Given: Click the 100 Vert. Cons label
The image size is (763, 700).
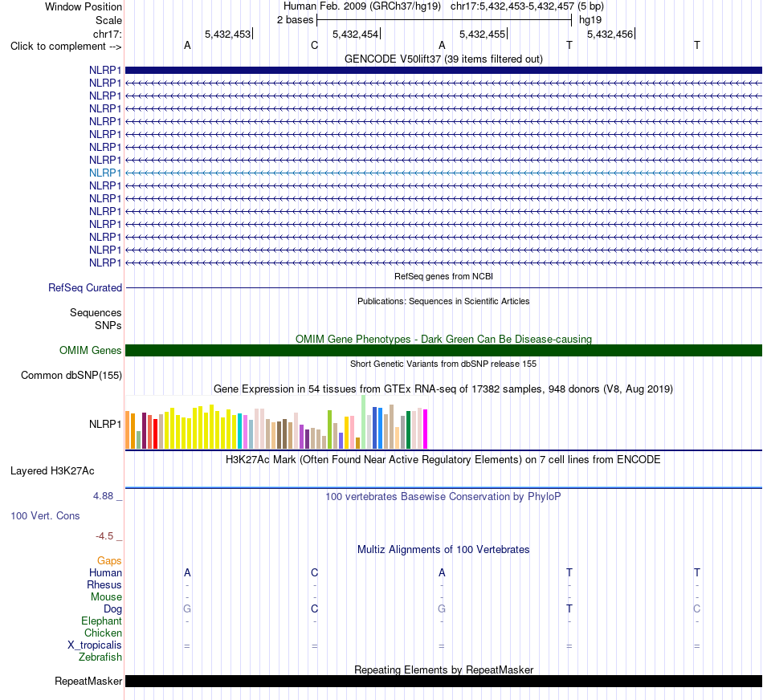Looking at the screenshot, I should [45, 515].
